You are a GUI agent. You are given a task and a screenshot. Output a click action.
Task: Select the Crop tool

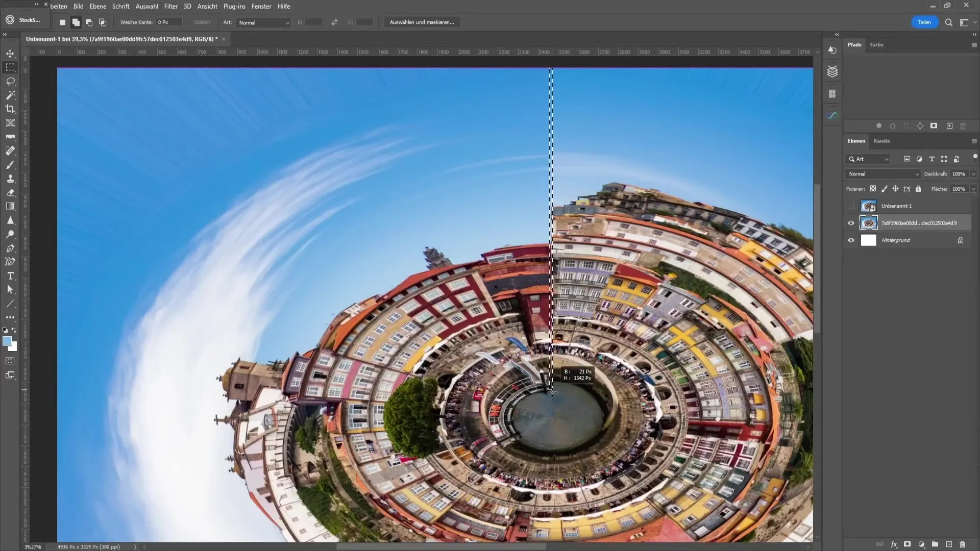point(10,109)
